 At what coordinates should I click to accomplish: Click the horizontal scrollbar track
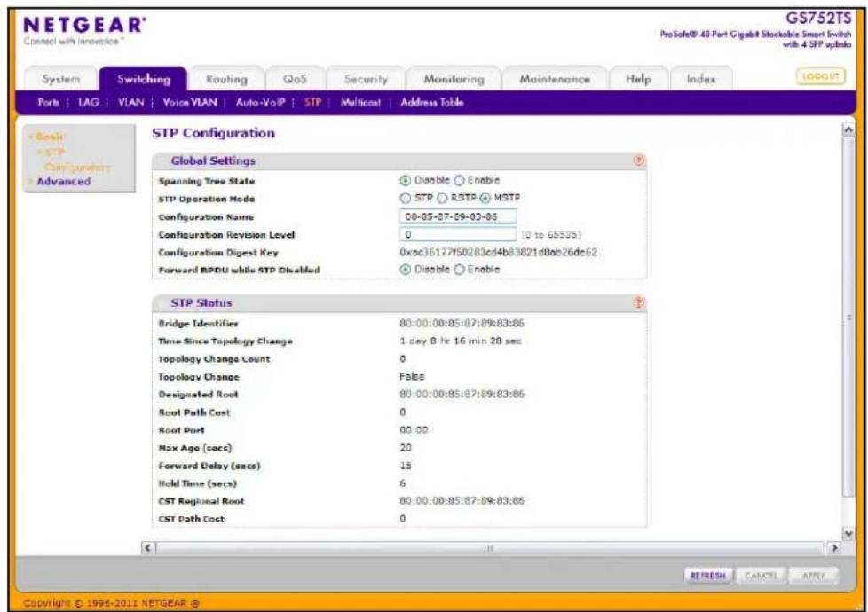coord(491,548)
